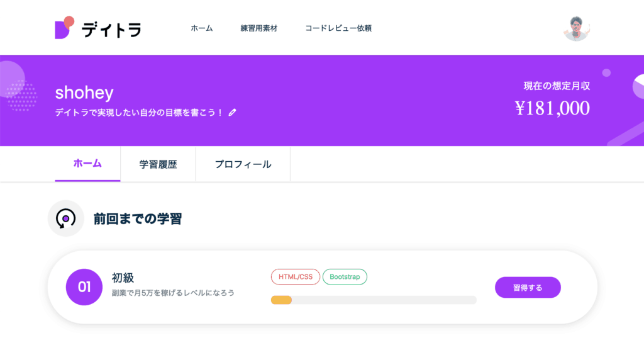Click the purple 01 course badge
The width and height of the screenshot is (644, 345).
(x=84, y=287)
